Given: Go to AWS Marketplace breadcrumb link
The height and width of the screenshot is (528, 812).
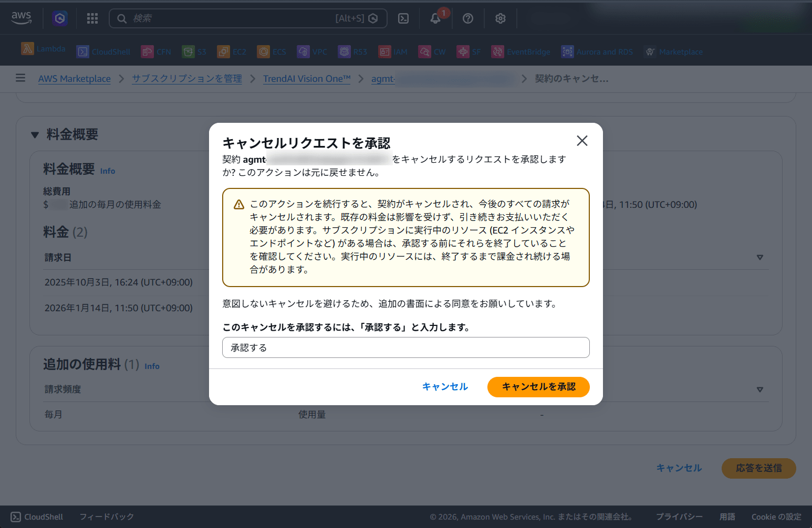Looking at the screenshot, I should [x=74, y=78].
